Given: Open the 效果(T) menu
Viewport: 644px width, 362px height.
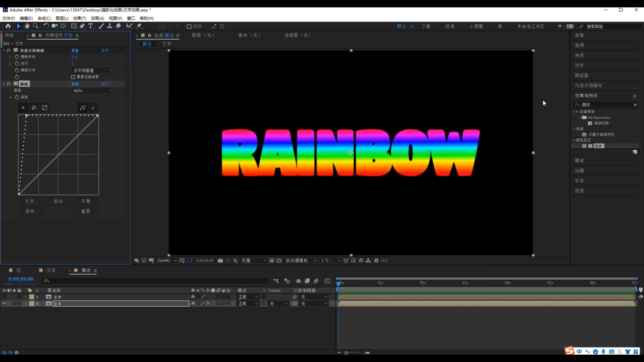Looking at the screenshot, I should tap(79, 18).
